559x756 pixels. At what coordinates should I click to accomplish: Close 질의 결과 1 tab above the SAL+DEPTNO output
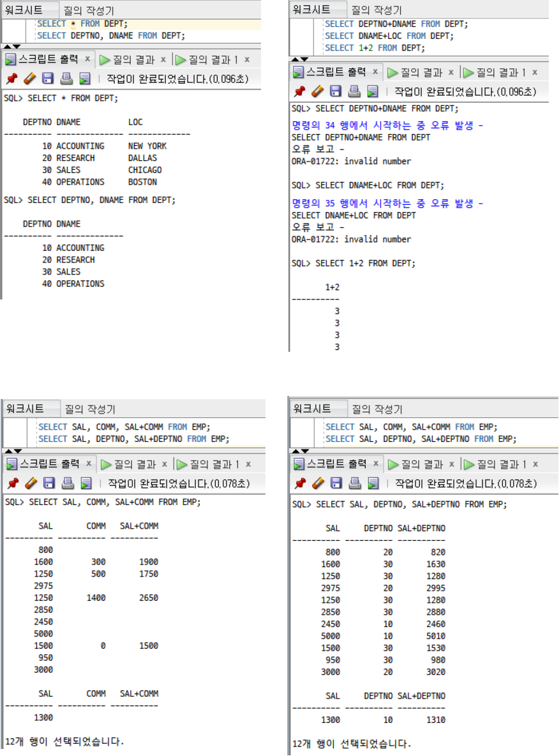[535, 464]
